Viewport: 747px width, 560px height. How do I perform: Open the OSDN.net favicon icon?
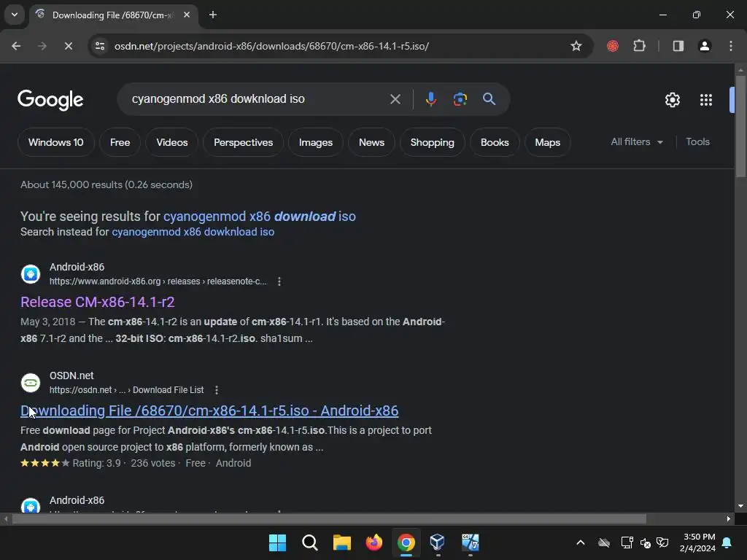(x=31, y=382)
